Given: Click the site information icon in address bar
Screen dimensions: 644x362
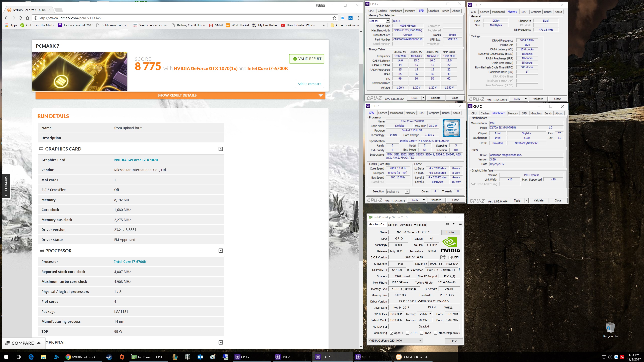Looking at the screenshot, I should click(x=36, y=18).
